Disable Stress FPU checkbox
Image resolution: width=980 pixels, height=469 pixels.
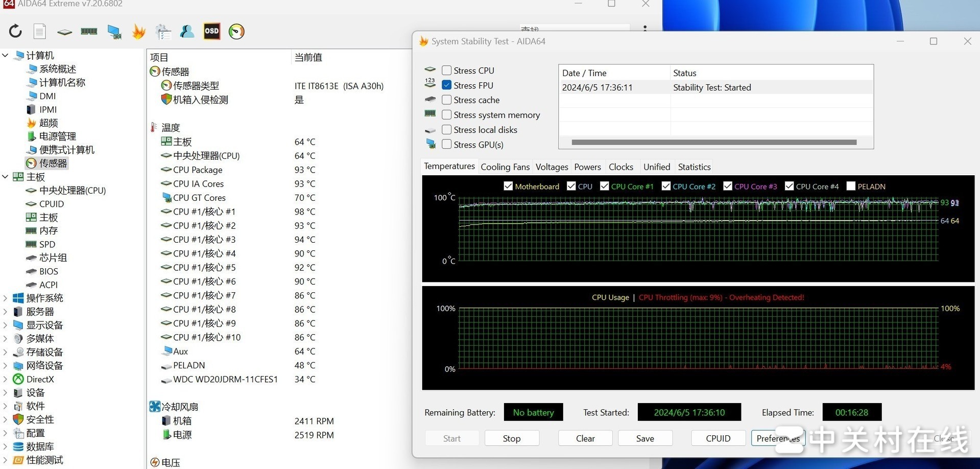click(x=446, y=85)
